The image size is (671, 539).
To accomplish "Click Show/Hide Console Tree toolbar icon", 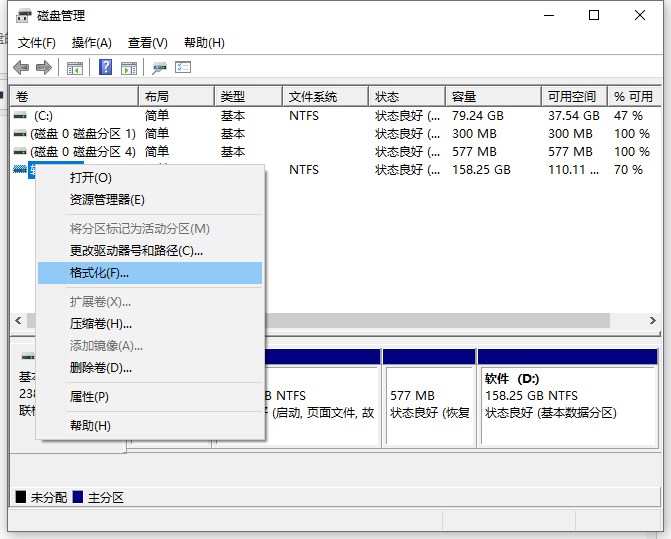I will point(75,68).
